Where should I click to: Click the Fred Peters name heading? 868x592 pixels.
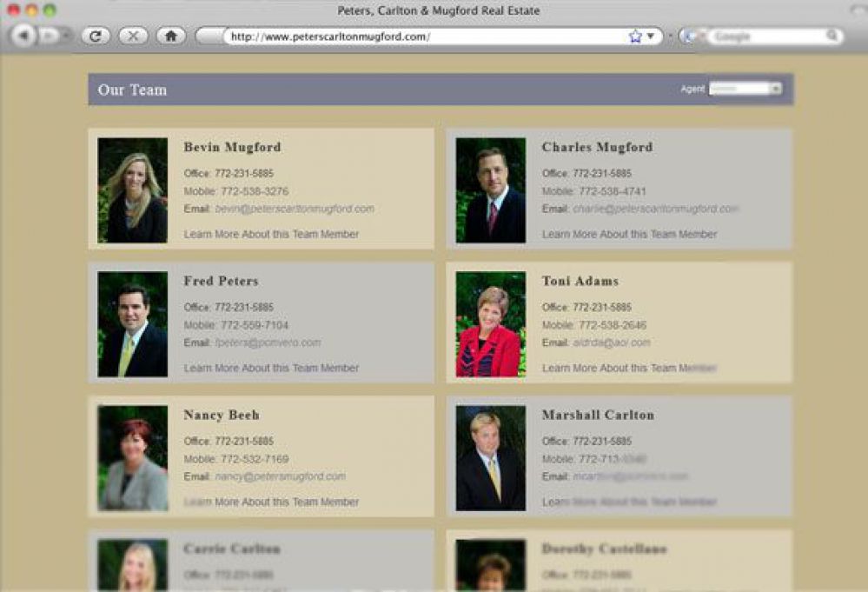tap(221, 281)
